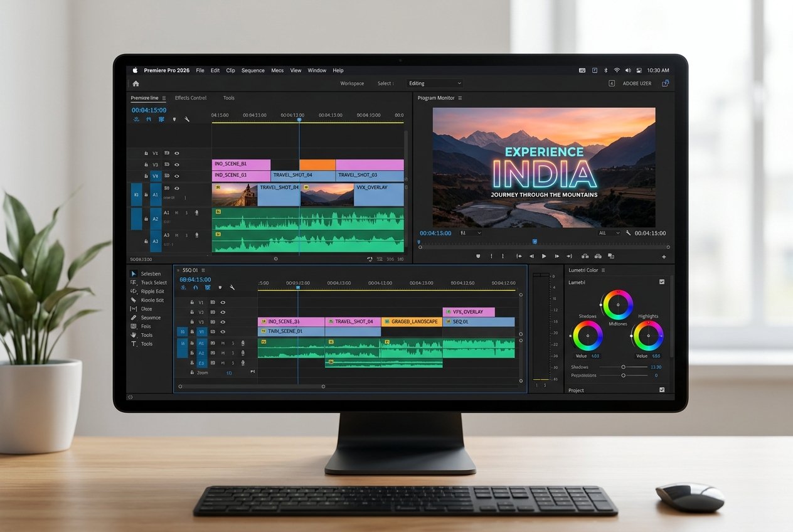Open Program Monitor wrench settings
793x532 pixels.
pos(628,233)
